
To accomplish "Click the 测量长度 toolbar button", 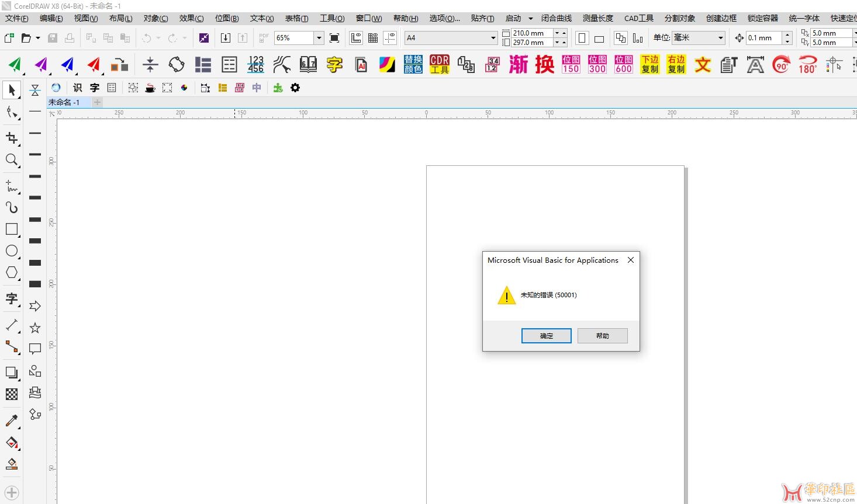I will tap(598, 19).
